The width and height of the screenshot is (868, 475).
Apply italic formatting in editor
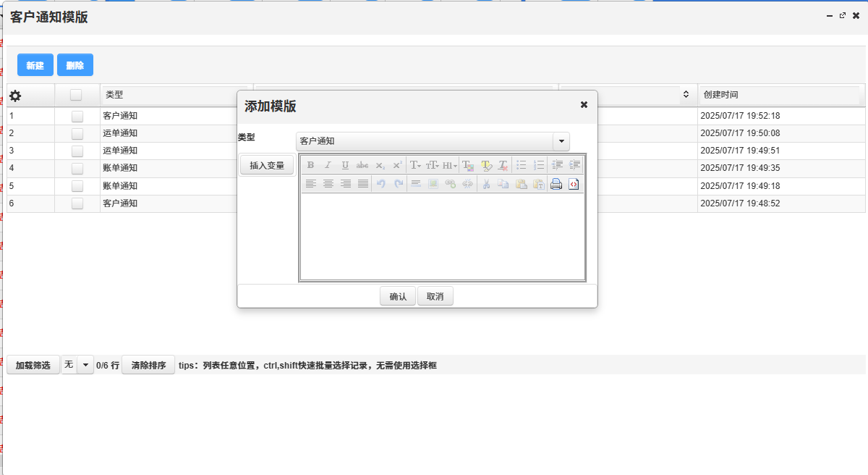(328, 165)
